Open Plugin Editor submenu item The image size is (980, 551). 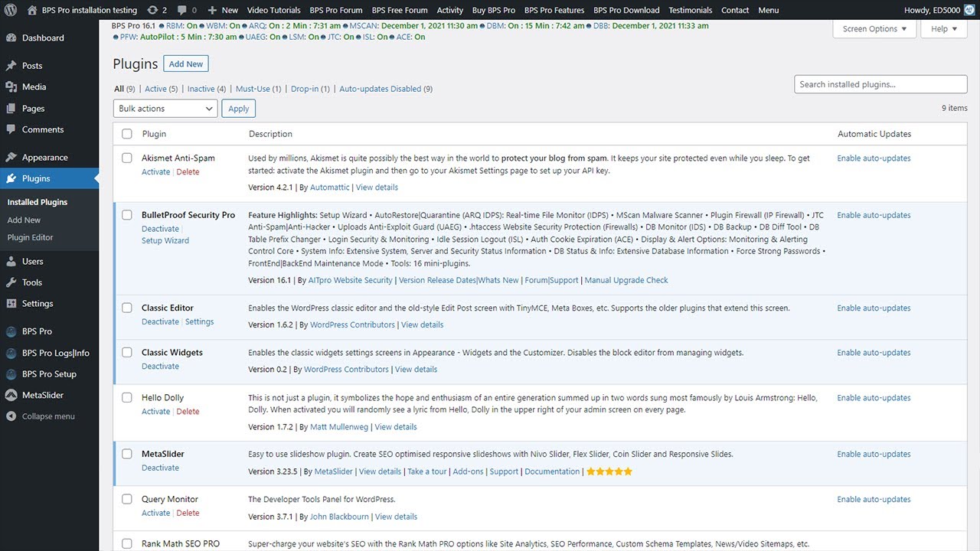pos(30,237)
